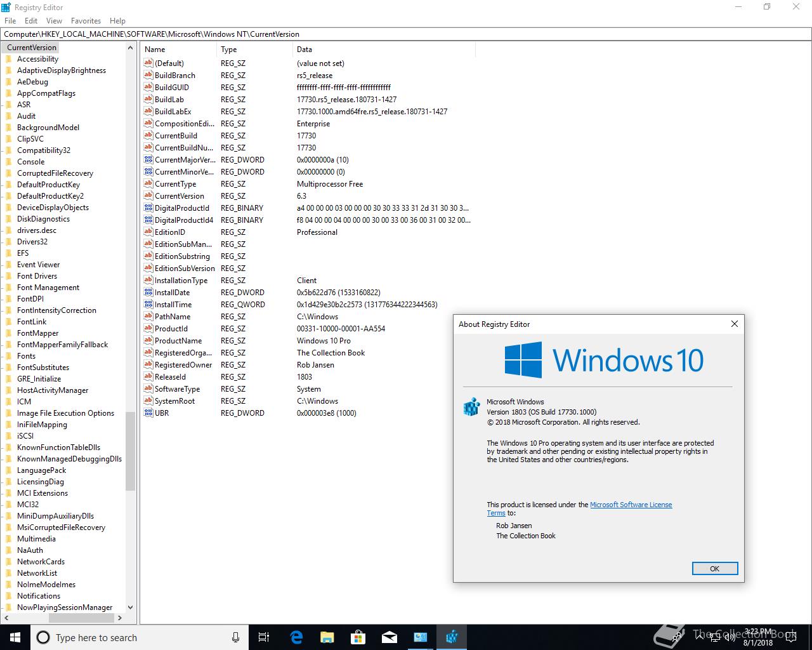Sort values by Data column header
Image resolution: width=812 pixels, height=650 pixels.
[x=384, y=49]
